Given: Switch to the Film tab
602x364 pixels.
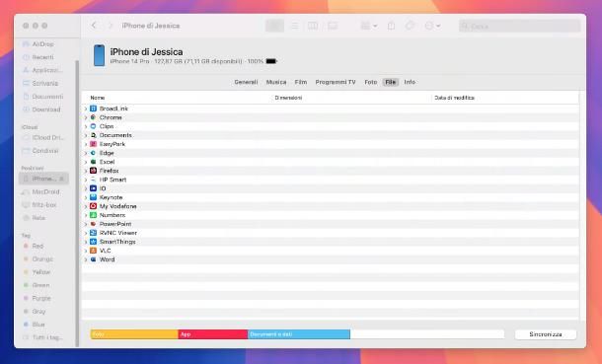Looking at the screenshot, I should click(301, 82).
